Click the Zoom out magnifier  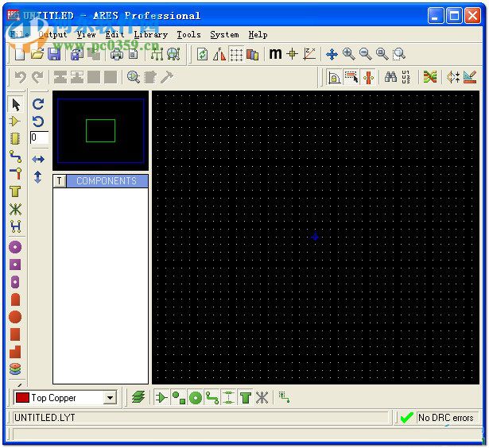pos(366,54)
